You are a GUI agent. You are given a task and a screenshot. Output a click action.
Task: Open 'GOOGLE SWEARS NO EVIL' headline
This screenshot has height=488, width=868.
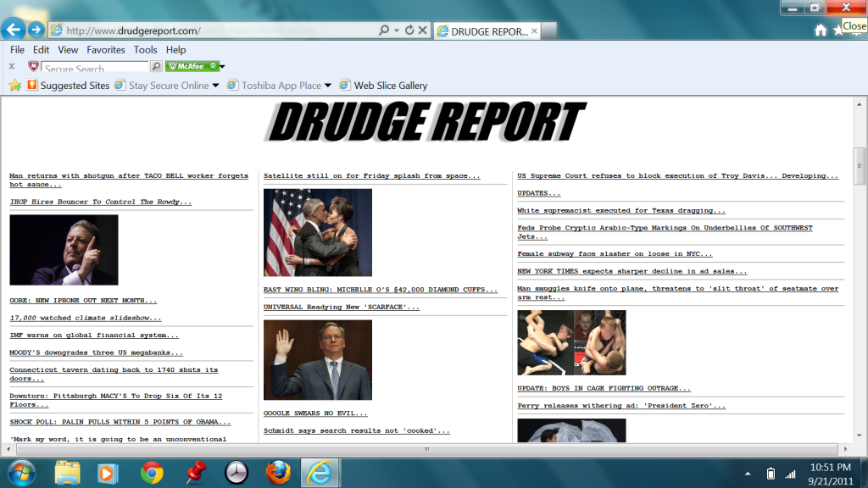click(x=315, y=413)
